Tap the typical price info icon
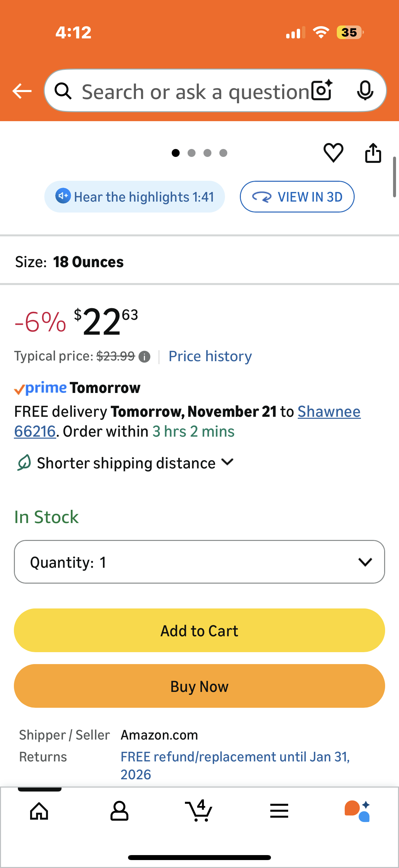Viewport: 399px width, 868px height. click(x=145, y=357)
